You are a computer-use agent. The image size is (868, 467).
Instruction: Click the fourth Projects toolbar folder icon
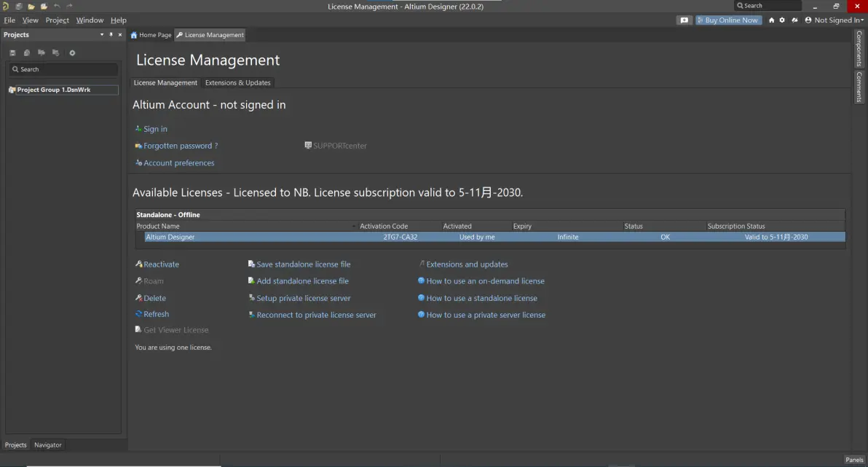point(55,52)
